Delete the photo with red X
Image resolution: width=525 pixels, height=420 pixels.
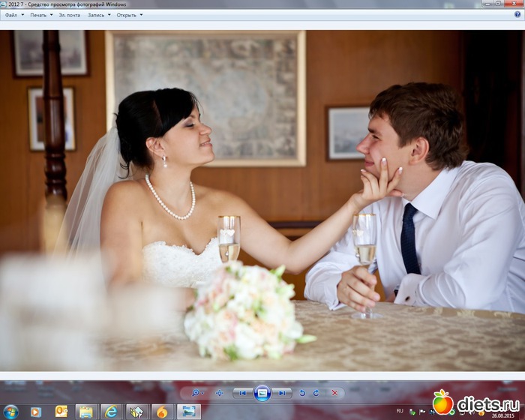[334, 392]
